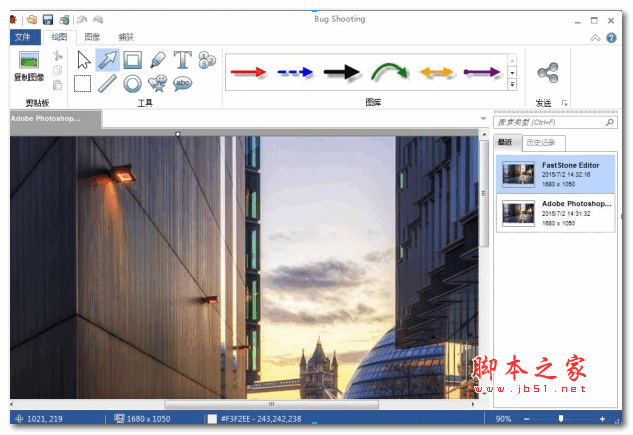Image resolution: width=633 pixels, height=435 pixels.
Task: Select the line drawing tool
Action: click(x=107, y=84)
